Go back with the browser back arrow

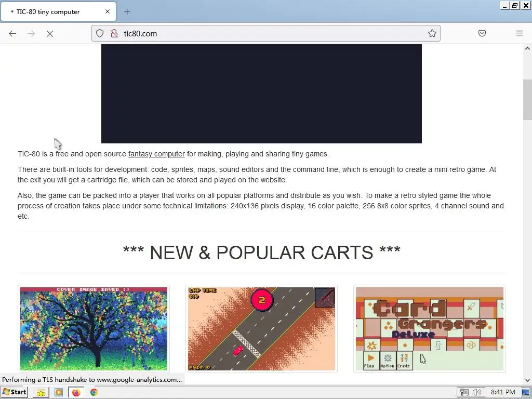(x=12, y=34)
